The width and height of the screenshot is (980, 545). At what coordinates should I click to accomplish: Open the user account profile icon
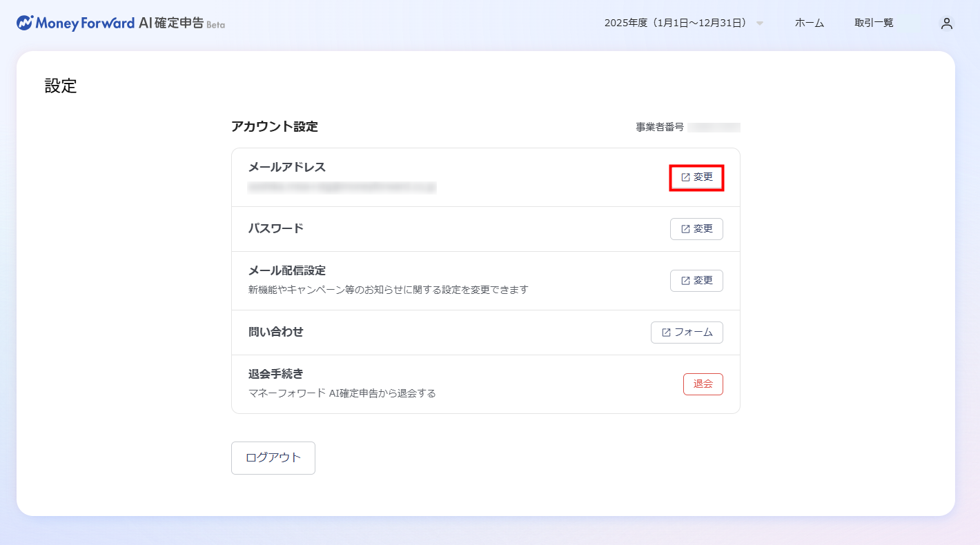coord(946,23)
